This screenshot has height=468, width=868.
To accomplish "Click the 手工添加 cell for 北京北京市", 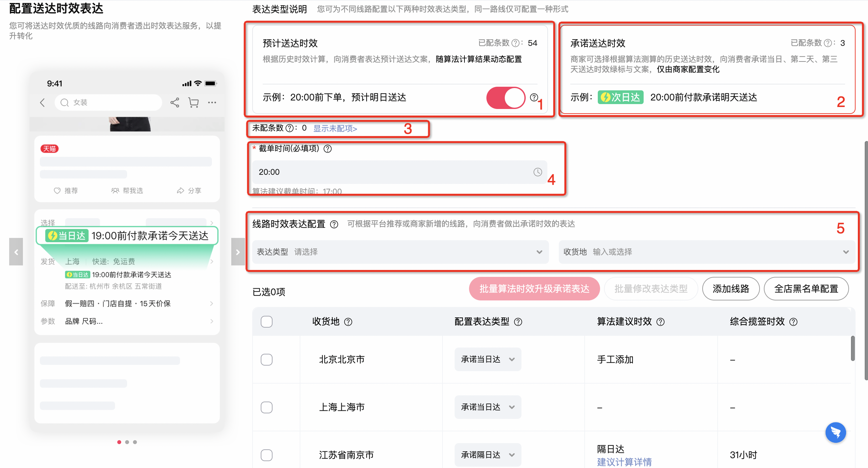I will point(615,360).
